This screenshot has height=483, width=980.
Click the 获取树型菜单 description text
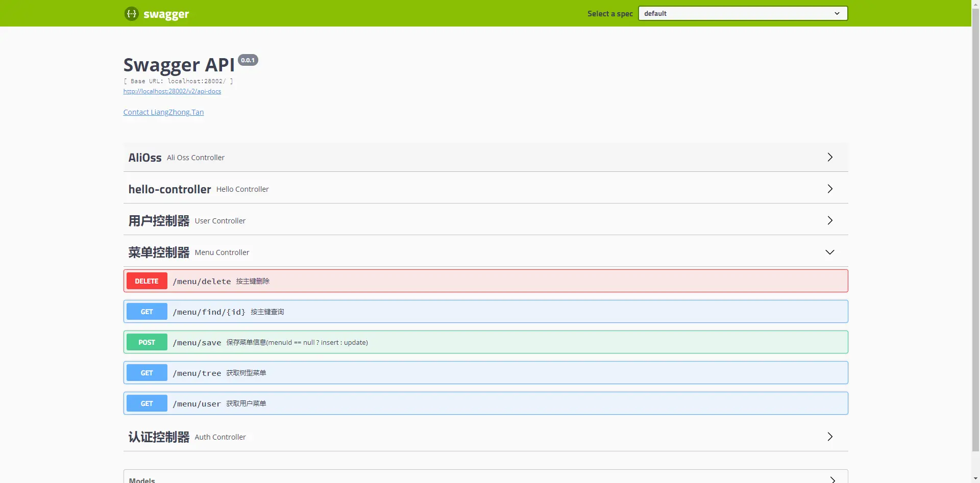coord(246,373)
